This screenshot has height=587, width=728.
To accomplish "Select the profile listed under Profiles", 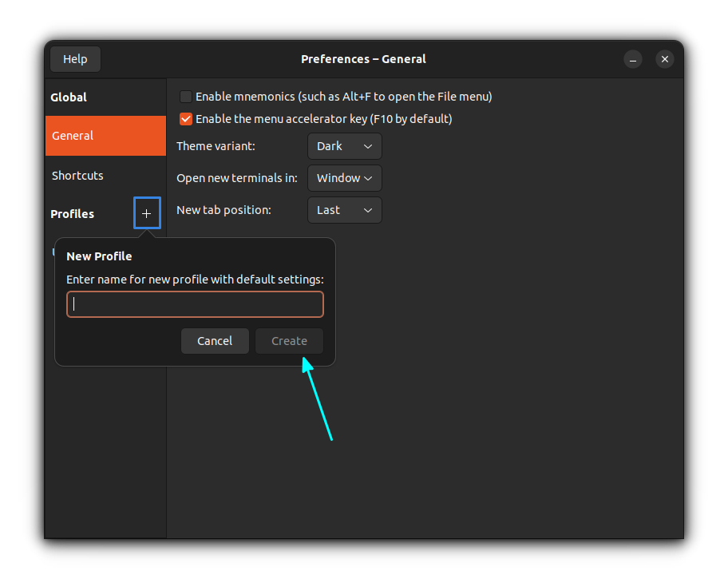I will 54,252.
